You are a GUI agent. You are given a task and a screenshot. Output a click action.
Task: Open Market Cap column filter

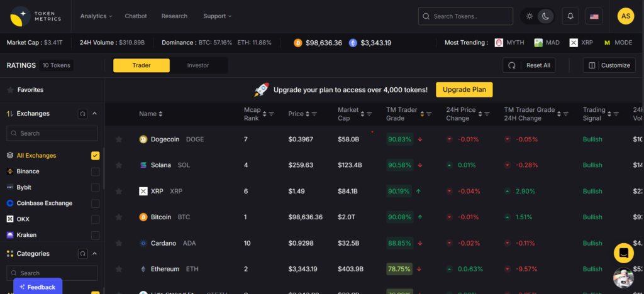[x=369, y=114]
